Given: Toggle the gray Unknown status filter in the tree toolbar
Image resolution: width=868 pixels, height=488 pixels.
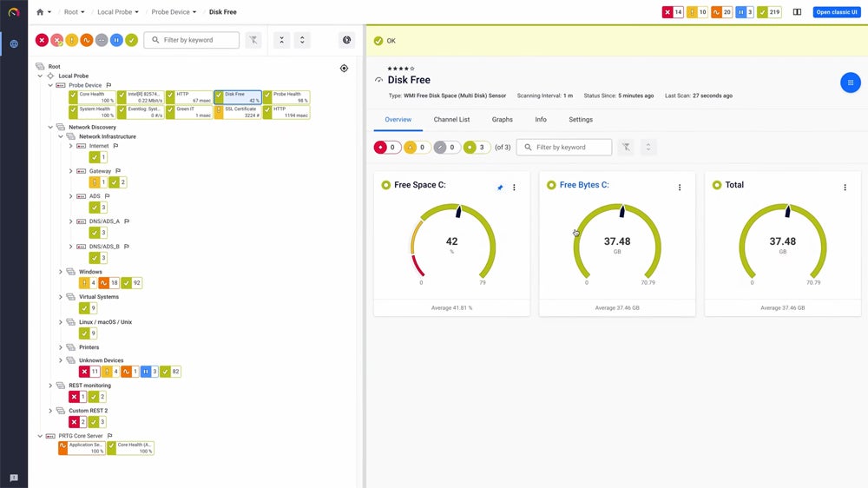Looking at the screenshot, I should 102,40.
